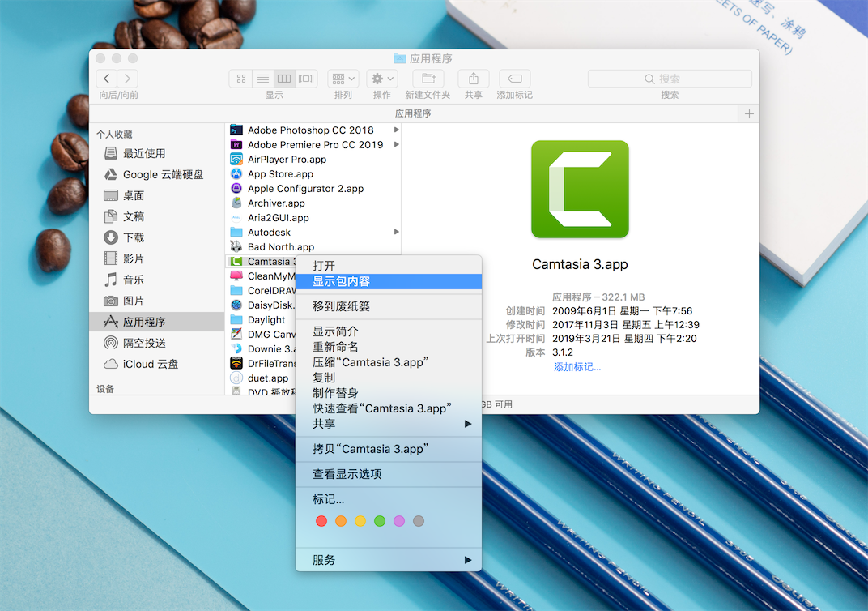Viewport: 868px width, 611px height.
Task: Open 音乐 in the sidebar
Action: pos(157,280)
